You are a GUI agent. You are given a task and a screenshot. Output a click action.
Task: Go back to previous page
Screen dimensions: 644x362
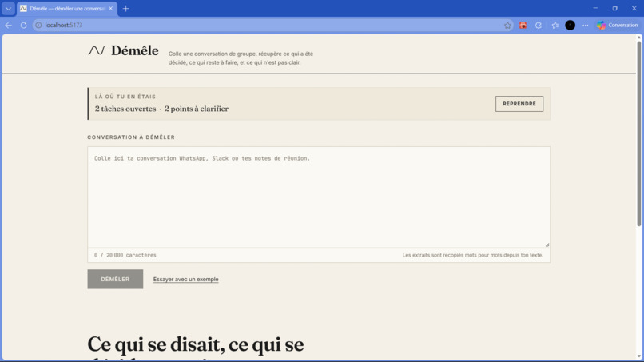click(8, 25)
